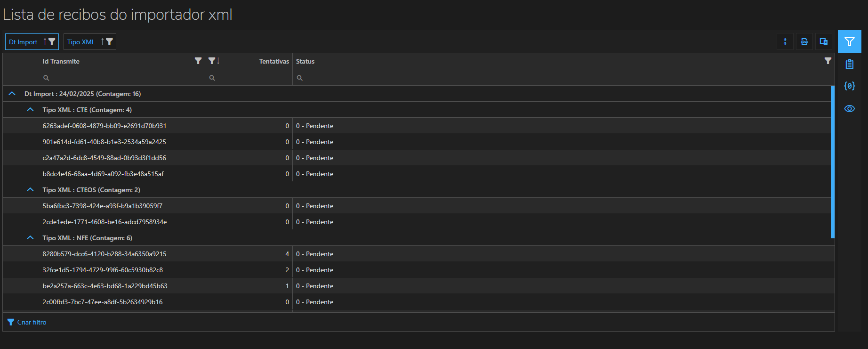This screenshot has width=868, height=349.
Task: Export the grid to xlsx
Action: [804, 42]
